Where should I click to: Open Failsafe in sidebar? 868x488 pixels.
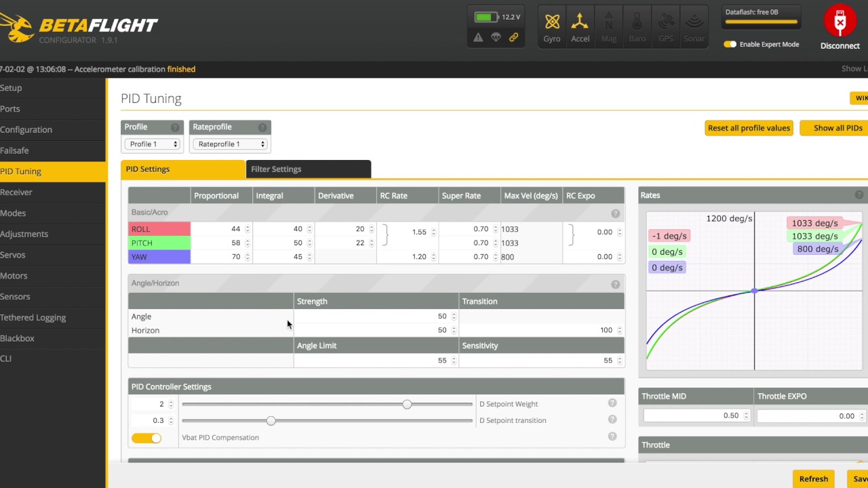[53, 150]
